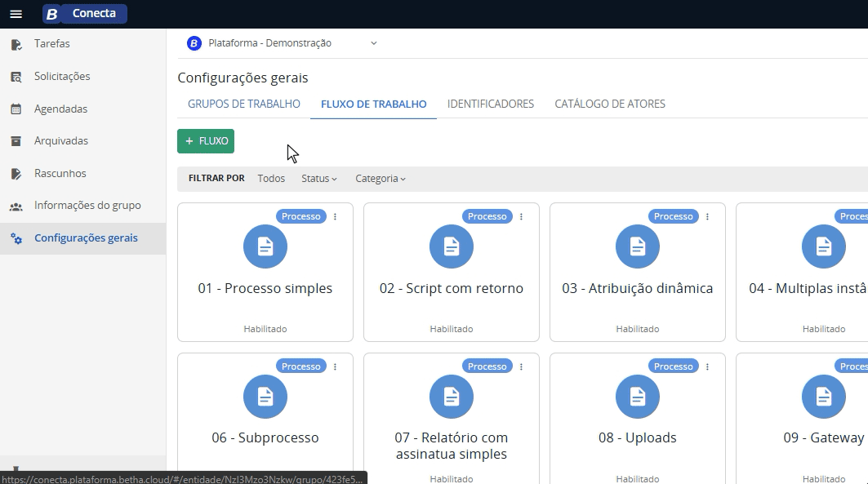This screenshot has height=484, width=868.
Task: Filter flows by Todos
Action: coord(271,179)
